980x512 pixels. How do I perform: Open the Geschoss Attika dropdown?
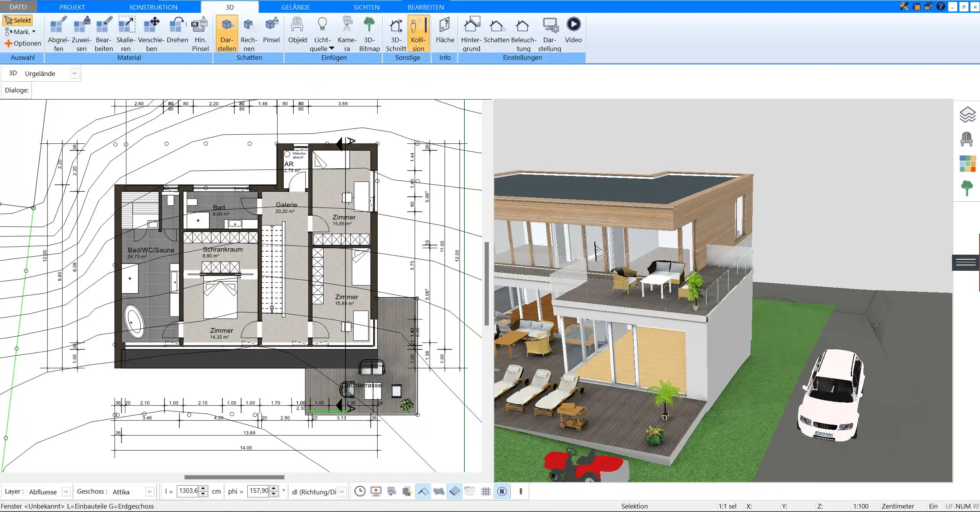[150, 491]
